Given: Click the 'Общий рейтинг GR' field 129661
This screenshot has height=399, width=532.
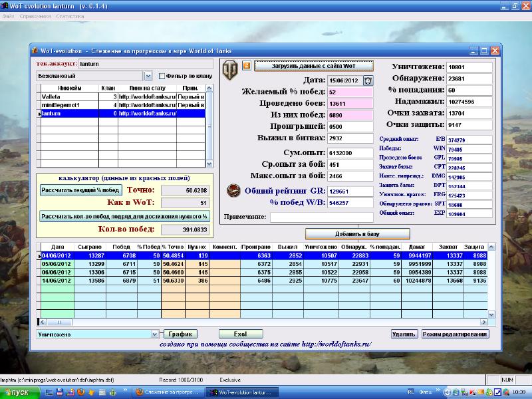Looking at the screenshot, I should pos(350,192).
